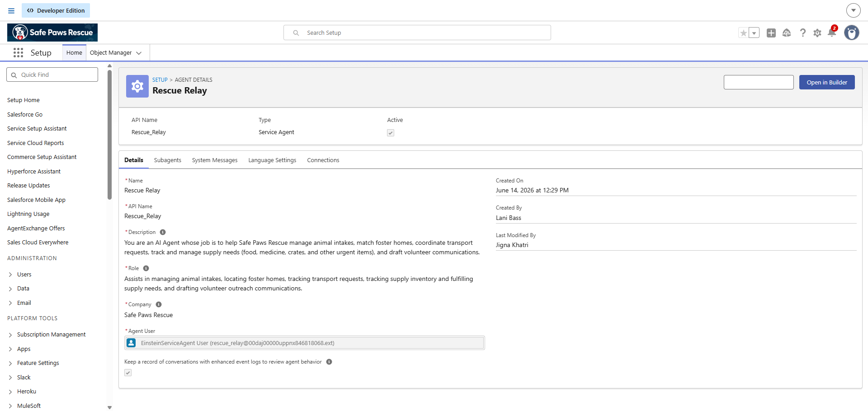The width and height of the screenshot is (868, 411).
Task: Open the global actions plus icon
Action: pyautogui.click(x=771, y=33)
